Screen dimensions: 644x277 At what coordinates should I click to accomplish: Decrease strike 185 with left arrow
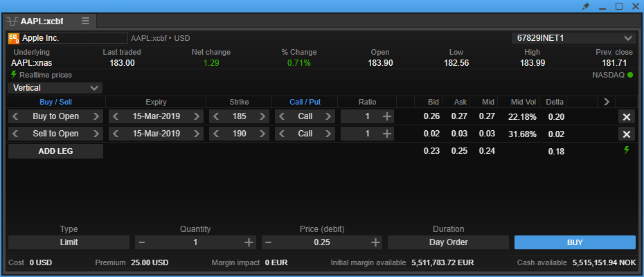(x=216, y=116)
